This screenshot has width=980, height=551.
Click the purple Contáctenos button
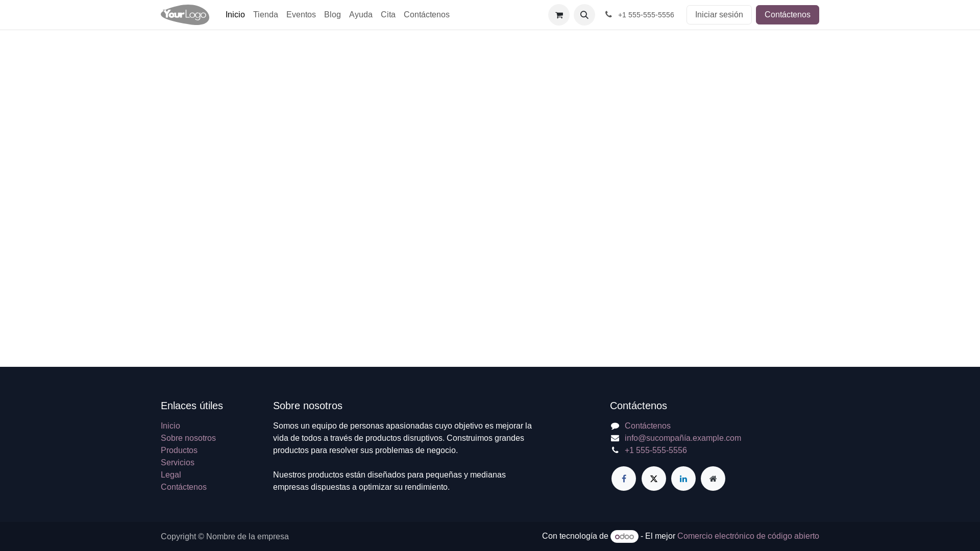pyautogui.click(x=787, y=15)
